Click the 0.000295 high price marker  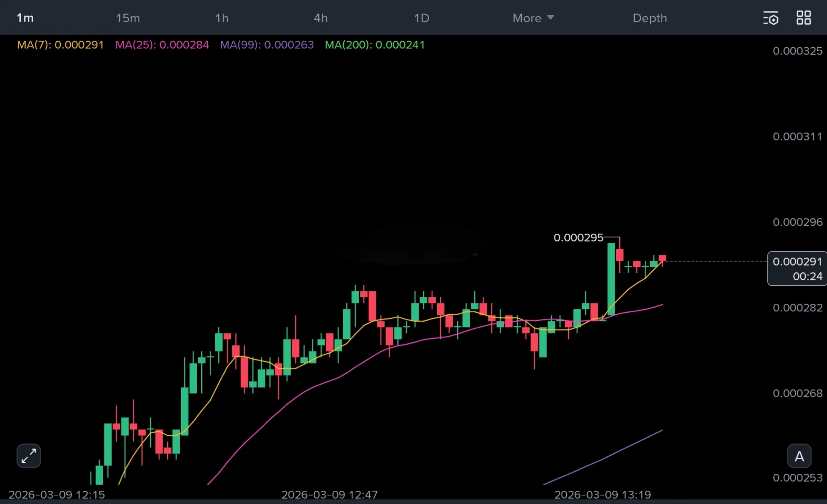[x=578, y=237]
